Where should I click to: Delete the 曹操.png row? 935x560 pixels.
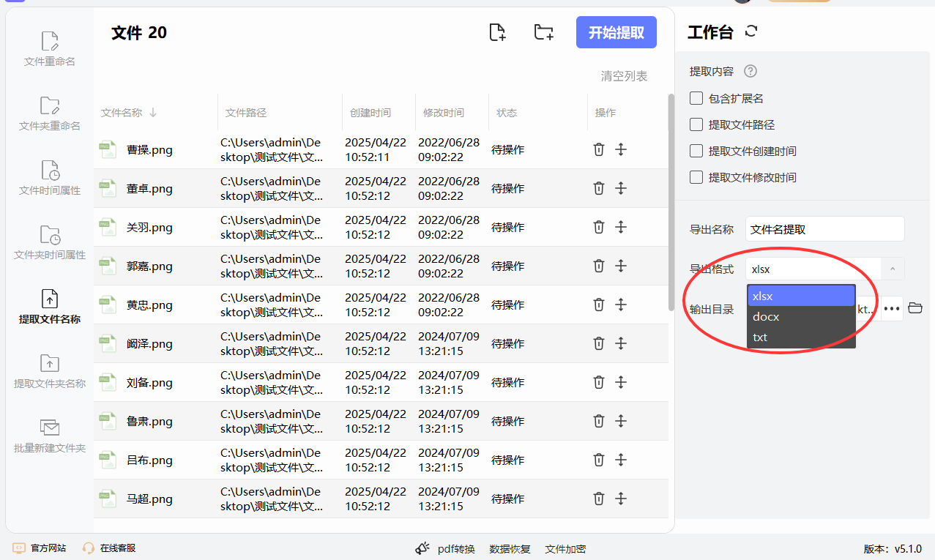click(x=598, y=149)
